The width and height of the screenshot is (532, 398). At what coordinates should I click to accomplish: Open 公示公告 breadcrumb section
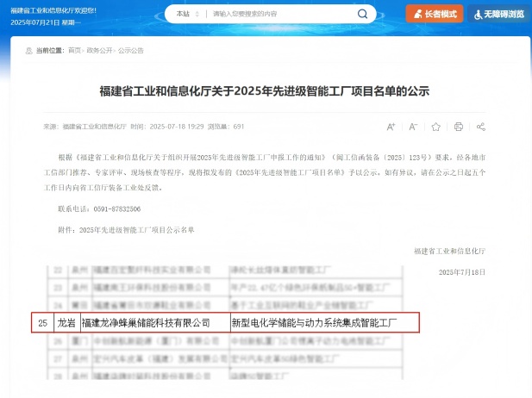point(131,51)
